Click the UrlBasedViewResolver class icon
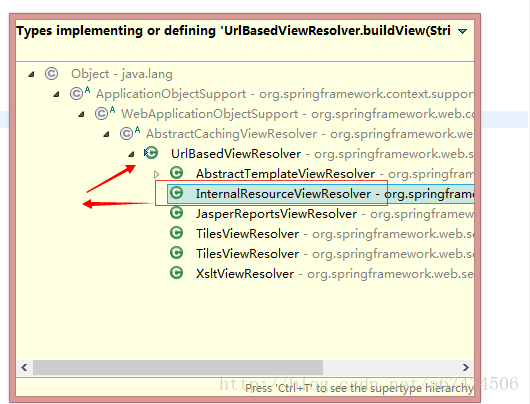The height and width of the screenshot is (404, 530). pos(151,153)
